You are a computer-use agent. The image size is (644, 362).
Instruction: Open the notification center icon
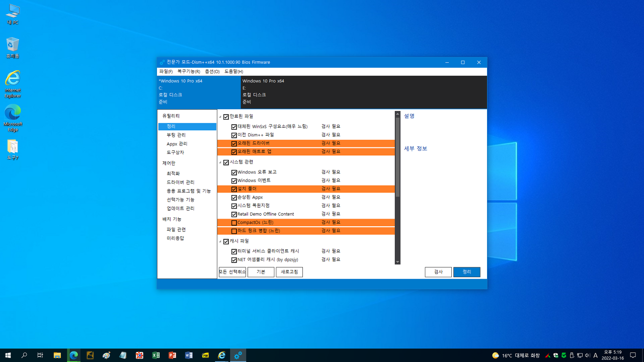(633, 355)
